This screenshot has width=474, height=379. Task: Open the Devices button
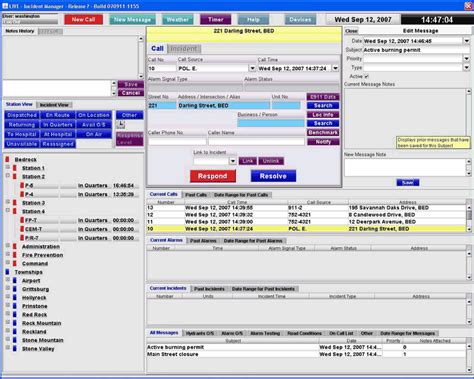tap(300, 20)
